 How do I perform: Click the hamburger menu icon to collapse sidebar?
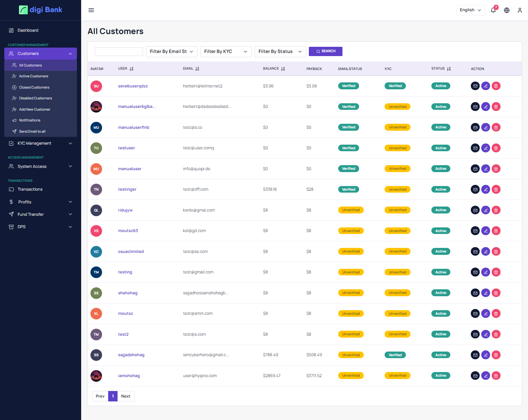coord(91,10)
